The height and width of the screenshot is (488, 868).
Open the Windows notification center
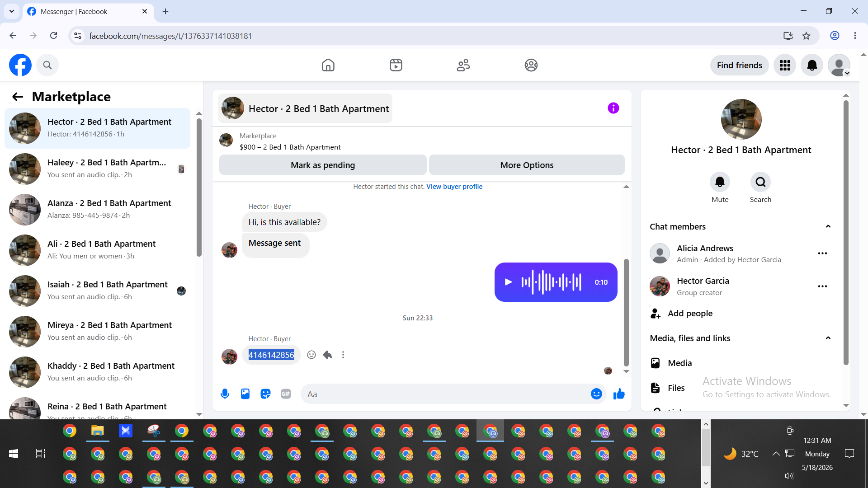(849, 454)
